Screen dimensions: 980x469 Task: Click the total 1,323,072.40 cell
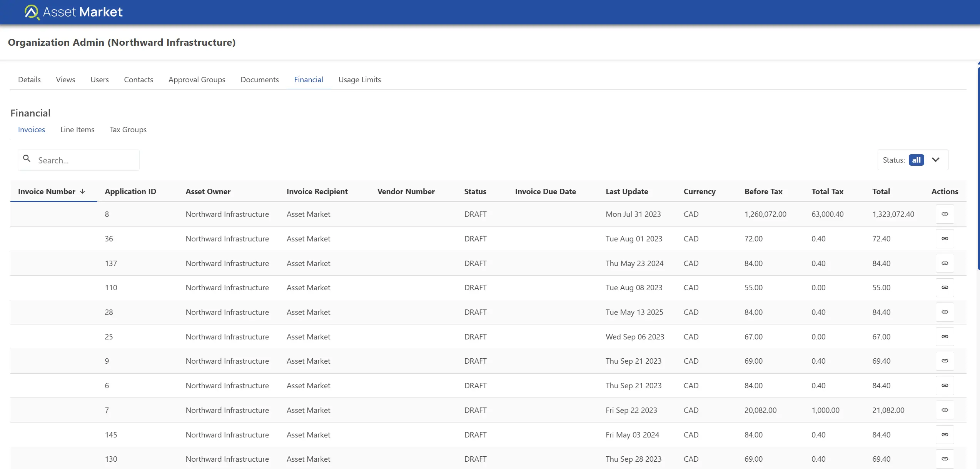pos(893,214)
